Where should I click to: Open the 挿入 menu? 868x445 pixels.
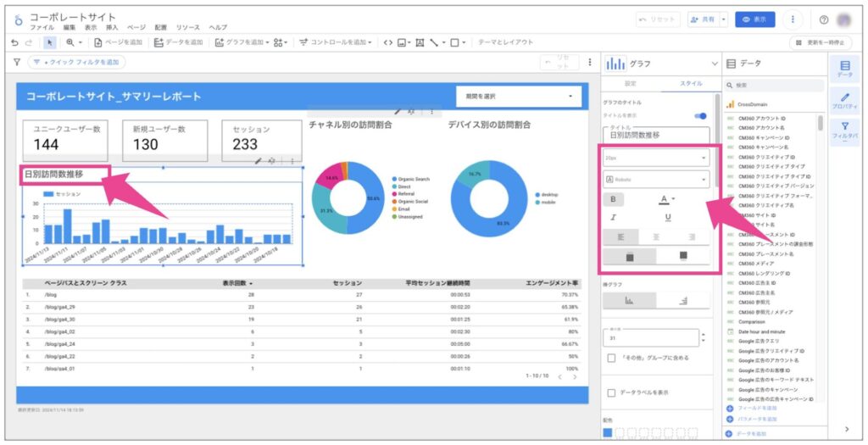[112, 28]
